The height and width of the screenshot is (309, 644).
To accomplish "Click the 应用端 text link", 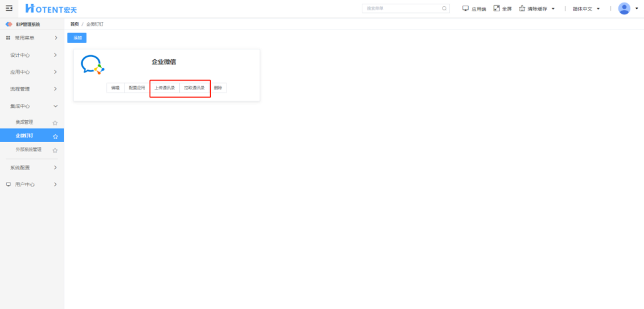I will 479,9.
